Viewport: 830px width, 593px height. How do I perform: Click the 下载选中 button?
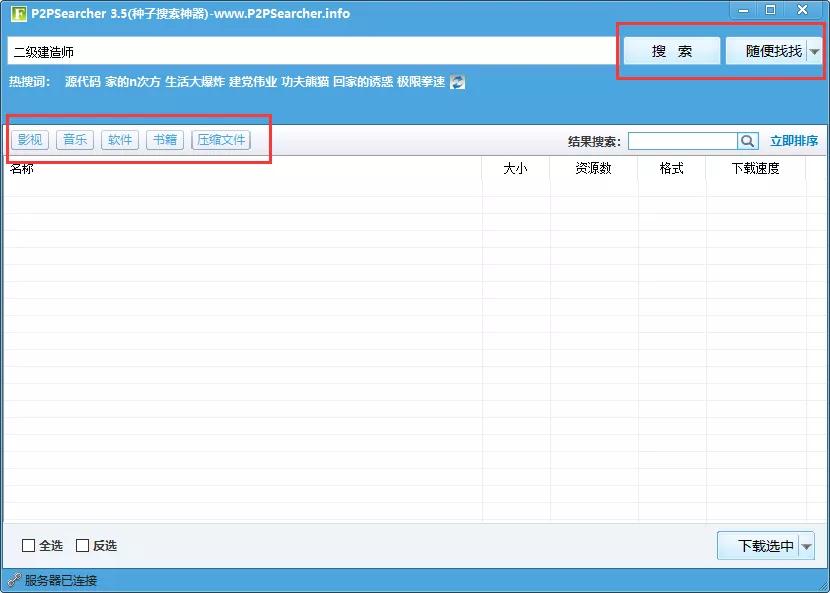point(759,545)
